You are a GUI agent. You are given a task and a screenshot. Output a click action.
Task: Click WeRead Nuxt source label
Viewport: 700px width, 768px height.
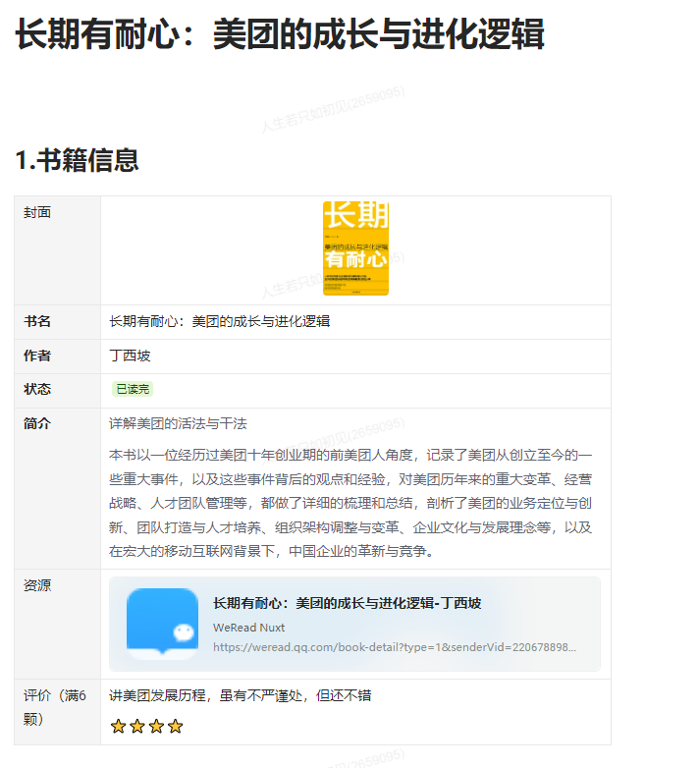coord(248,628)
